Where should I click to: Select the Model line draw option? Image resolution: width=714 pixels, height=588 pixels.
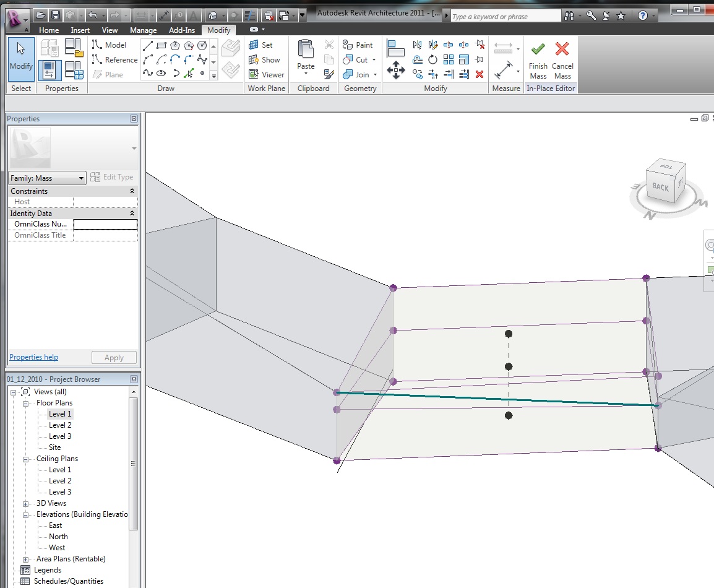pos(109,45)
